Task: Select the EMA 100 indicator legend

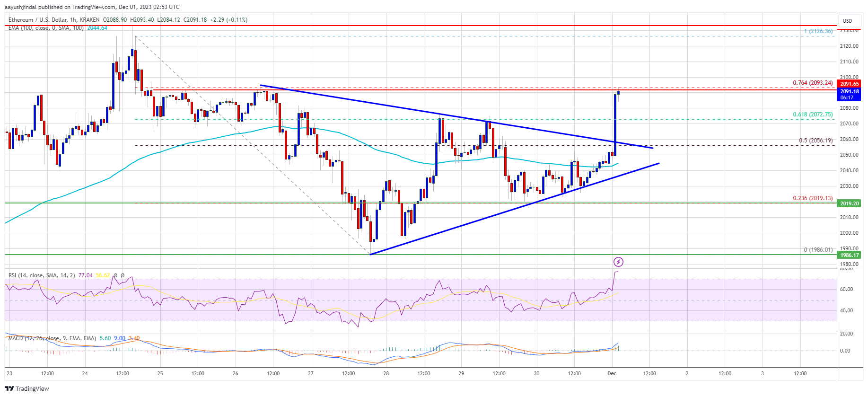Action: (x=46, y=28)
